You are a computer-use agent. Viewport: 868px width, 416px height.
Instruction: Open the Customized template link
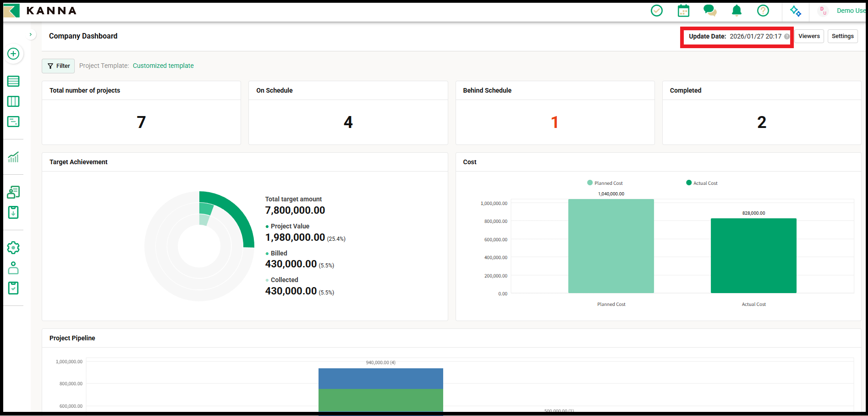(163, 66)
